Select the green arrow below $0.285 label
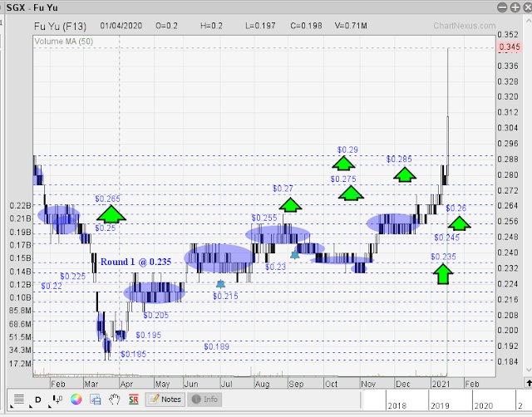This screenshot has height=417, width=532. [405, 174]
